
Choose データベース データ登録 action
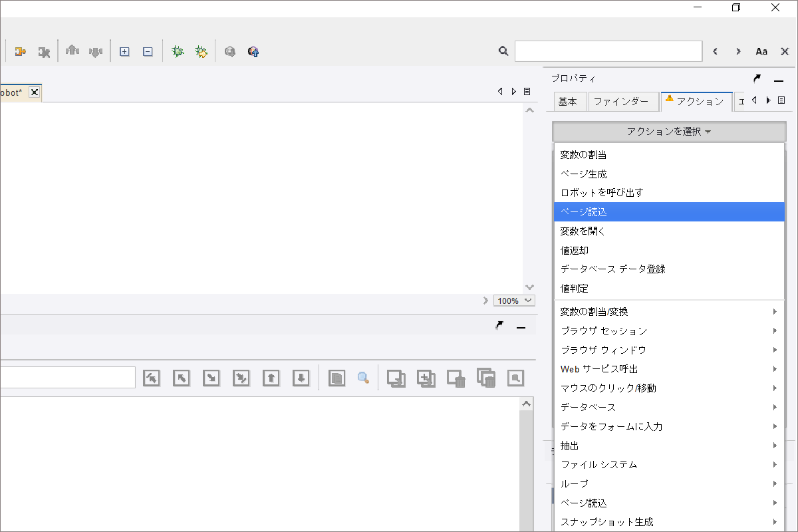coord(669,269)
